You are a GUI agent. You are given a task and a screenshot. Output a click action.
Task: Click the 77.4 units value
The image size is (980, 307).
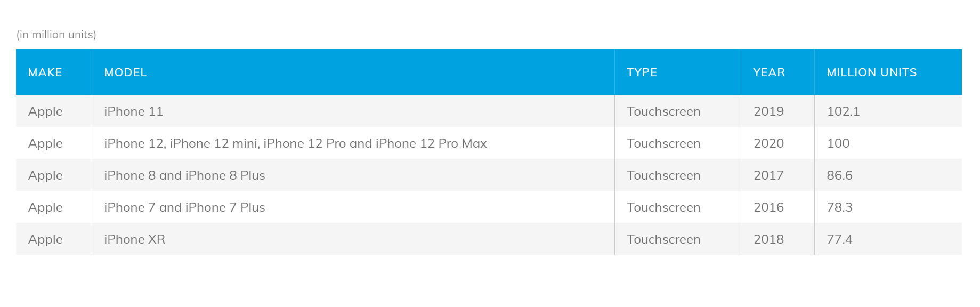tap(839, 239)
